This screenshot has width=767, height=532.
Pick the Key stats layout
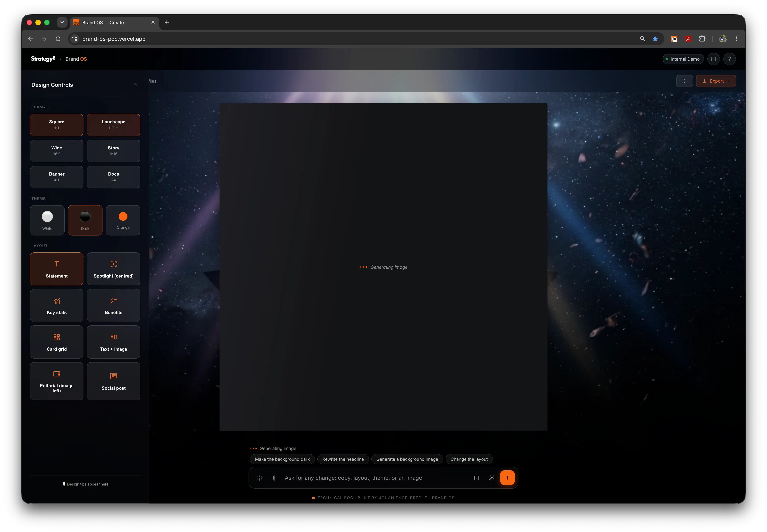click(57, 305)
